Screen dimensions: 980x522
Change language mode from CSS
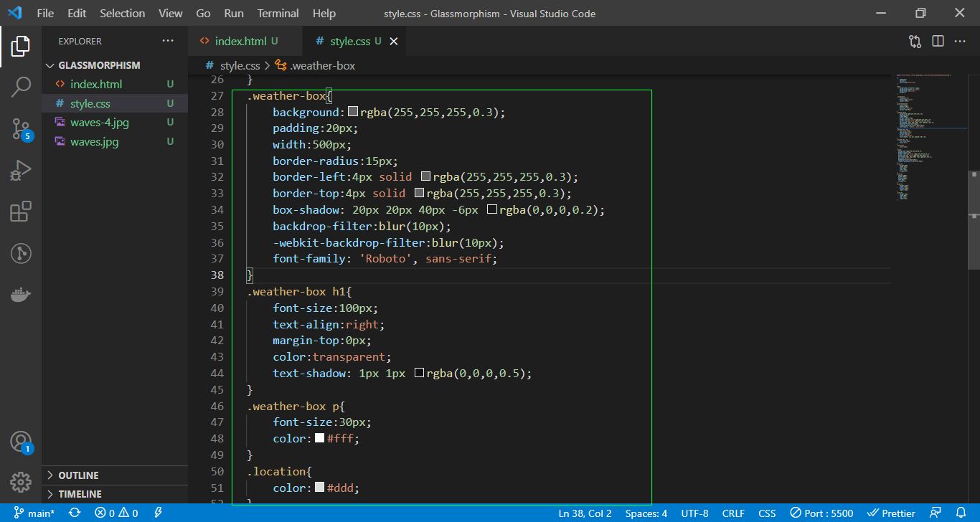767,513
